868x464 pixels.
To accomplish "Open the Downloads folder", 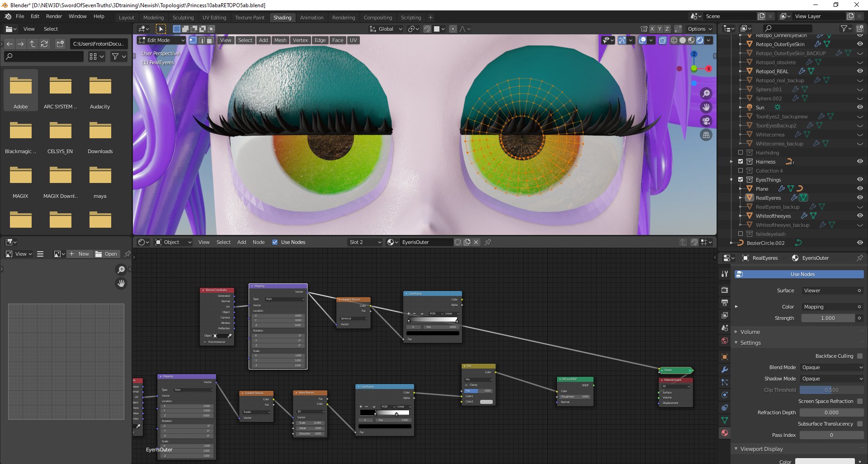I will (x=100, y=136).
